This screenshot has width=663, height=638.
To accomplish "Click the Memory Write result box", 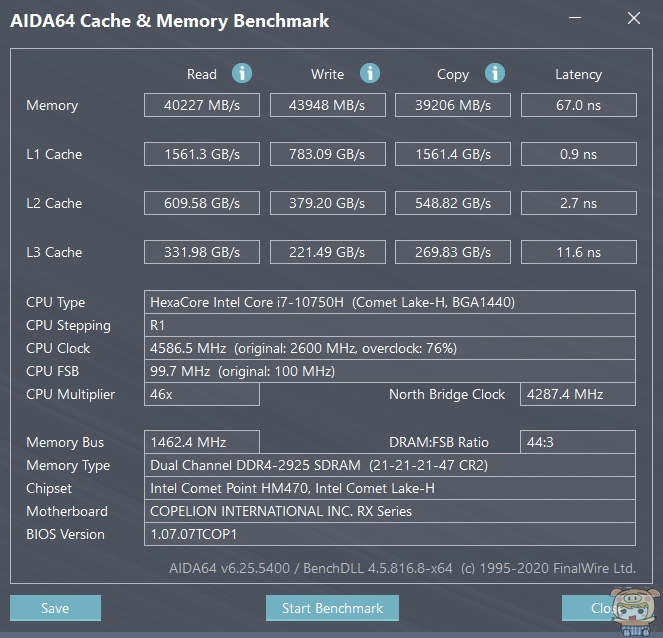I will pos(328,105).
